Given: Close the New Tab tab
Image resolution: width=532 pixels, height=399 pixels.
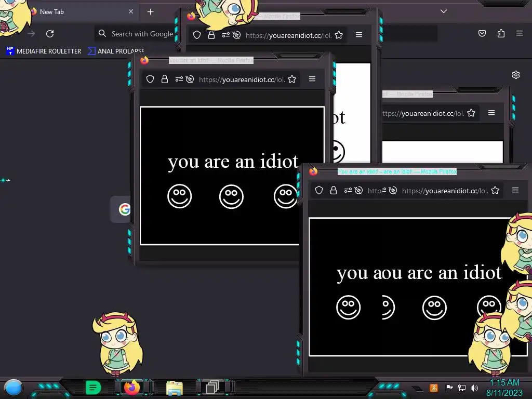Looking at the screenshot, I should point(131,11).
